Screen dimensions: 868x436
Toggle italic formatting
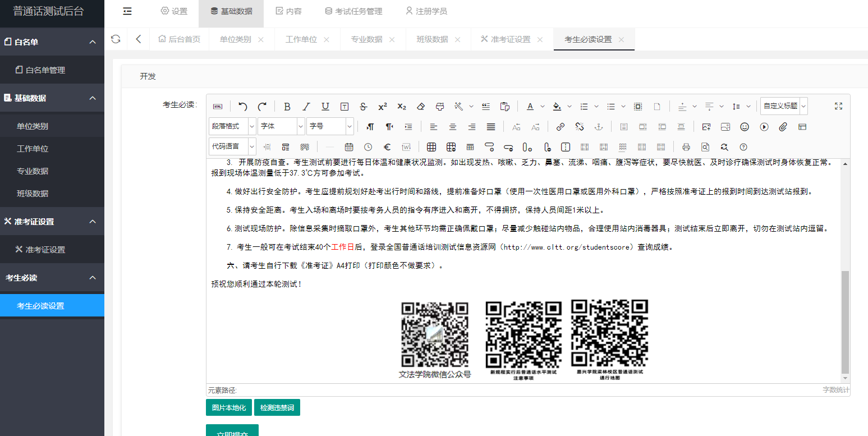[x=306, y=107]
